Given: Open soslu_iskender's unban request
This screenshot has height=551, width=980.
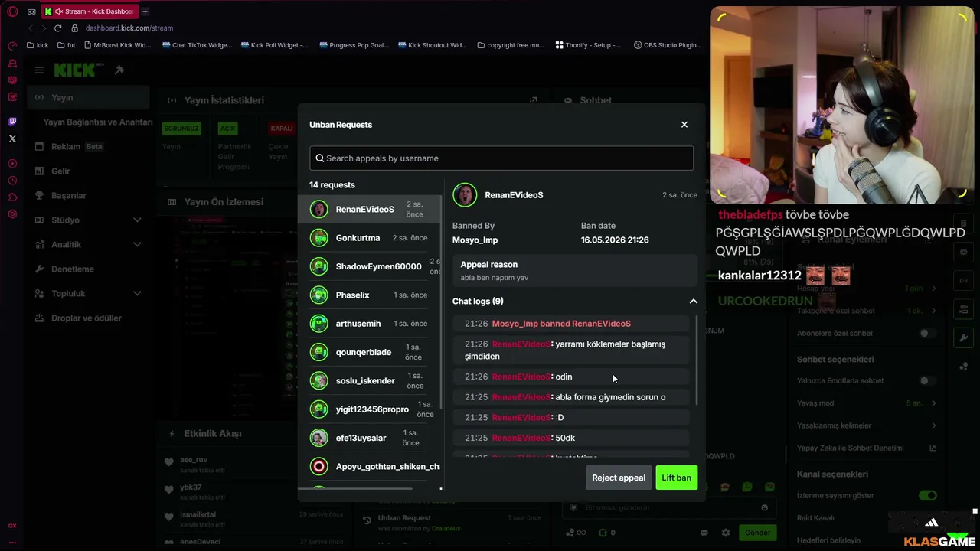Looking at the screenshot, I should tap(370, 380).
